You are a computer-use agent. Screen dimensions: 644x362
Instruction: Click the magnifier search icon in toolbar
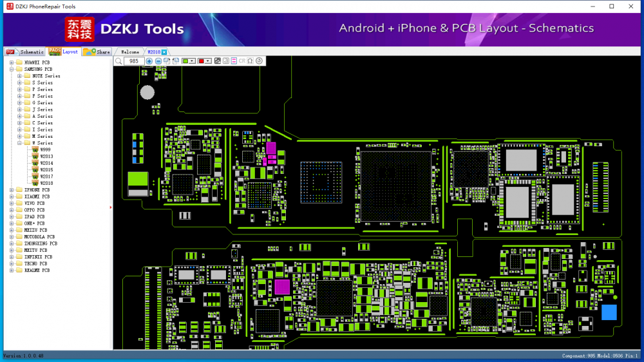[x=118, y=61]
